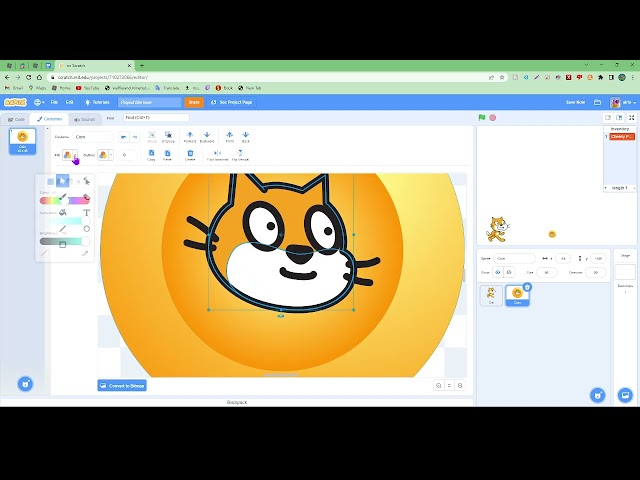This screenshot has width=640, height=480.
Task: Show the sprite with eye icon
Action: (x=498, y=272)
